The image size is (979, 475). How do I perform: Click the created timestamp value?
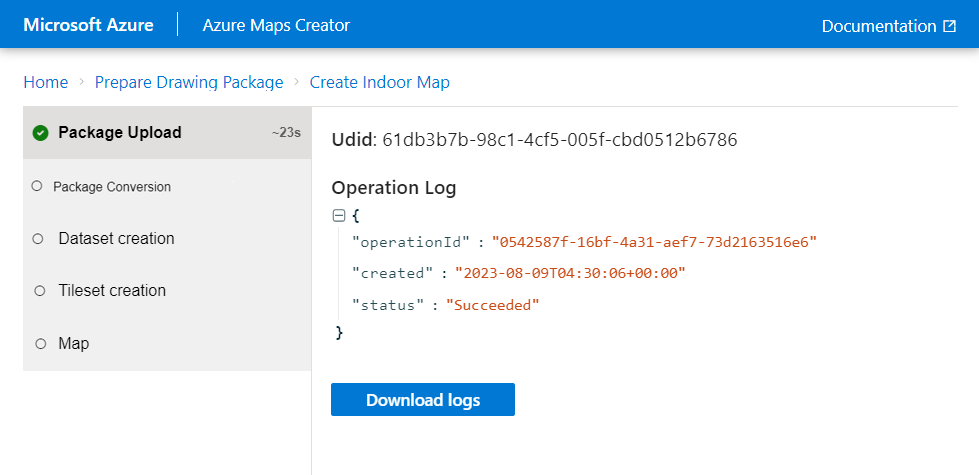(x=571, y=273)
